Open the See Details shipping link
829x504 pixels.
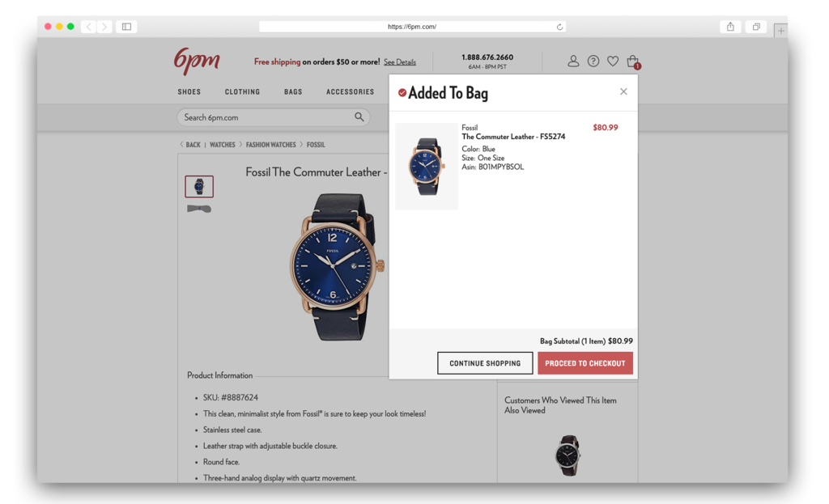(x=400, y=61)
